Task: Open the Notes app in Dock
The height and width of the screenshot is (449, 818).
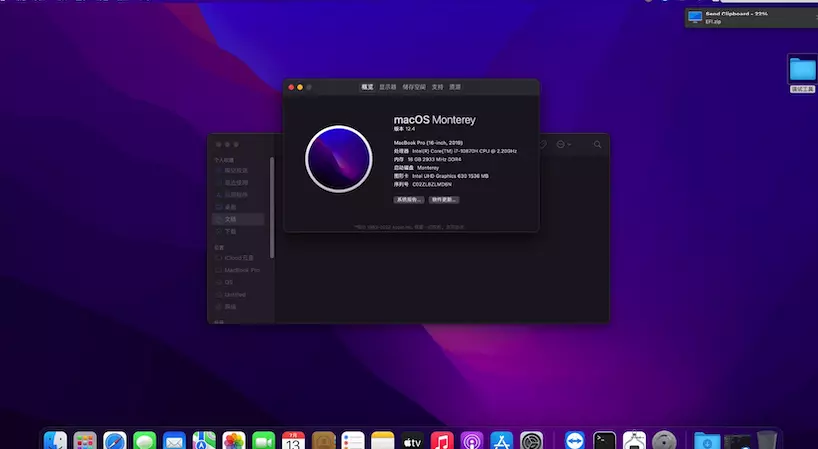Action: coord(383,441)
